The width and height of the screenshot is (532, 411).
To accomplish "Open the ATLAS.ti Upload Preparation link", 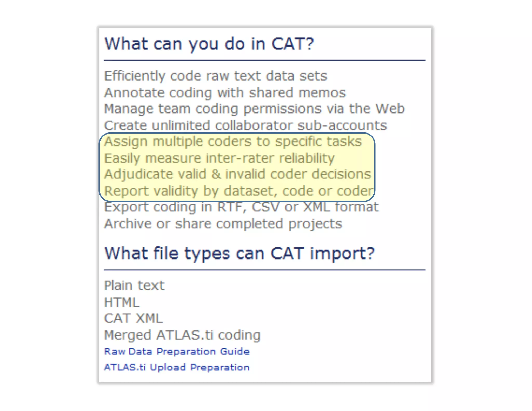I will tap(177, 367).
